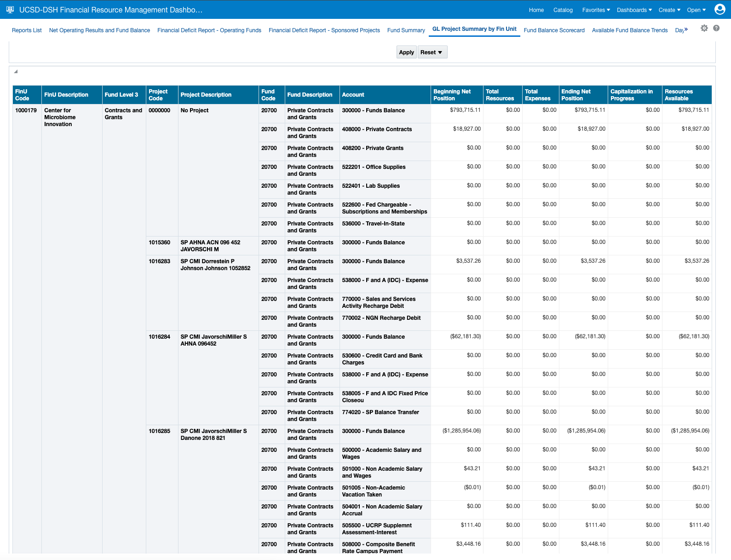Select $111.40 resources available value
This screenshot has width=731, height=560.
coord(699,525)
